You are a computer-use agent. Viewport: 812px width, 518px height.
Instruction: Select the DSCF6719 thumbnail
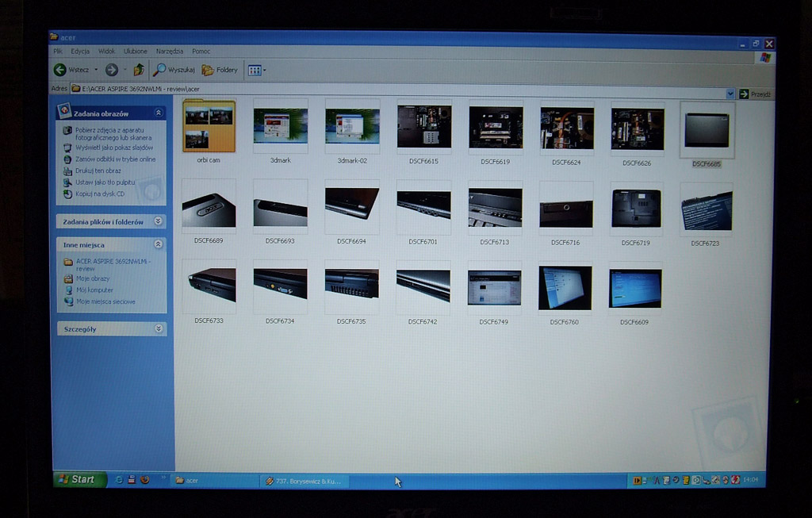coord(636,209)
